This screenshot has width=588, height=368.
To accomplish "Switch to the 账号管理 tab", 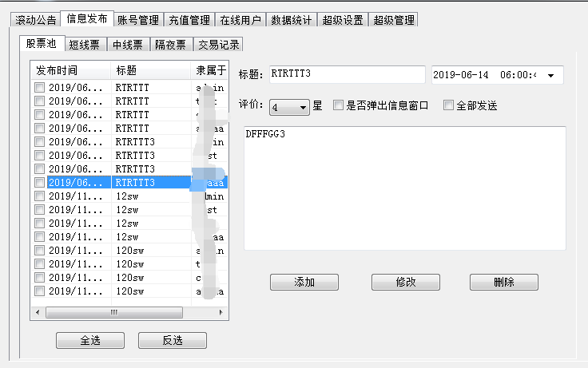I will click(x=138, y=20).
